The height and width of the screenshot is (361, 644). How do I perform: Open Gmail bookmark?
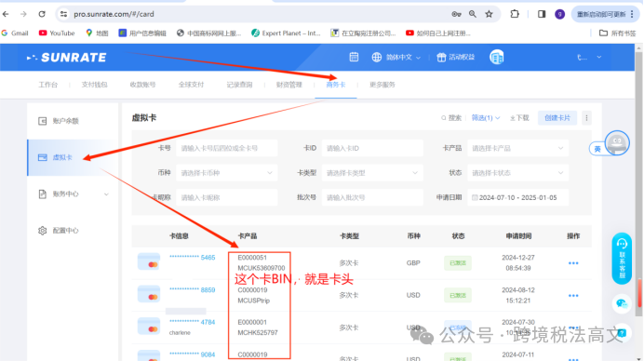pyautogui.click(x=15, y=33)
